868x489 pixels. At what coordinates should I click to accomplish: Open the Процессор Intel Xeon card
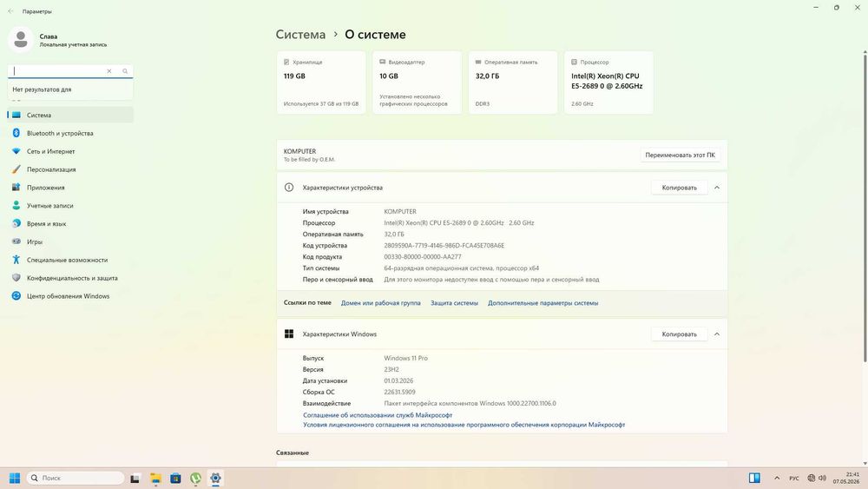[x=608, y=83]
